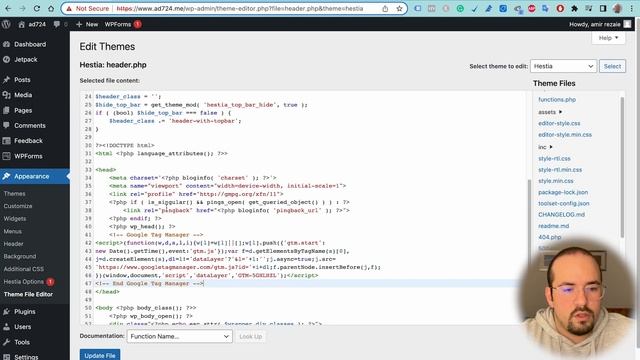Screen dimensions: 640x360
Task: Click the Not Secure warning indicator
Action: pyautogui.click(x=88, y=9)
